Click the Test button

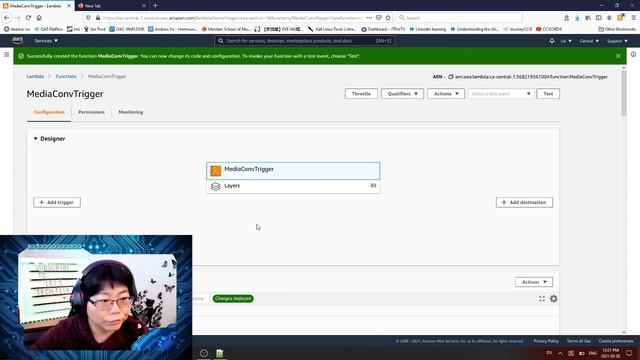click(x=548, y=94)
